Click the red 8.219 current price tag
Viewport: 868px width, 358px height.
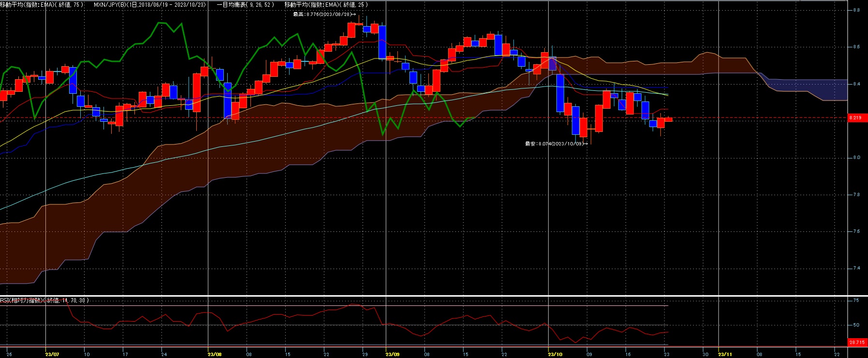coord(857,117)
